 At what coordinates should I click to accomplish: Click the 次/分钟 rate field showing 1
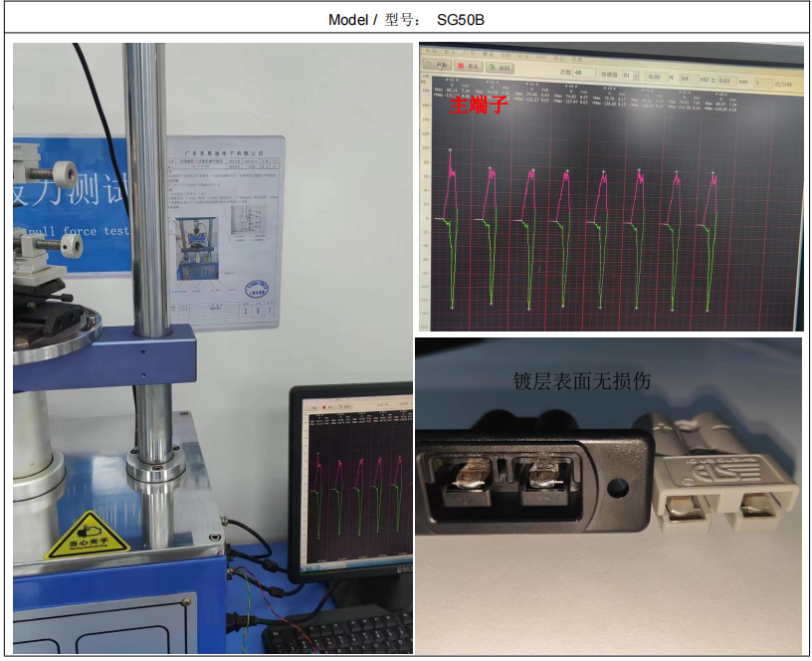coord(763,83)
